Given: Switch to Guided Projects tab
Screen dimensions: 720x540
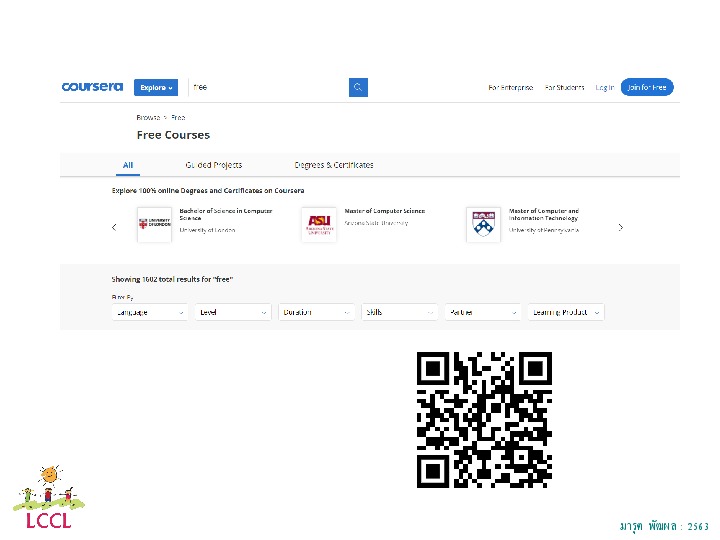Looking at the screenshot, I should (214, 165).
